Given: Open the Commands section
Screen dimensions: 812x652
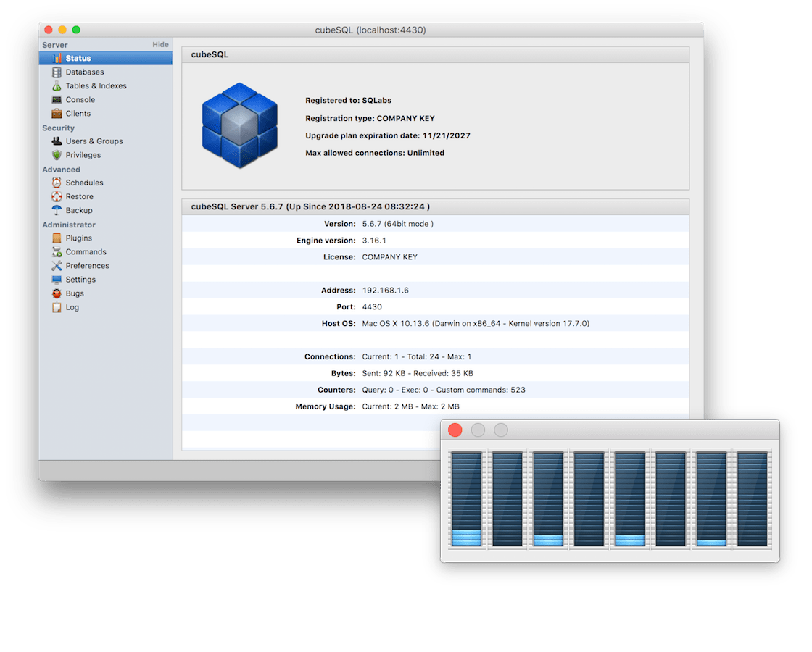Looking at the screenshot, I should (x=106, y=252).
